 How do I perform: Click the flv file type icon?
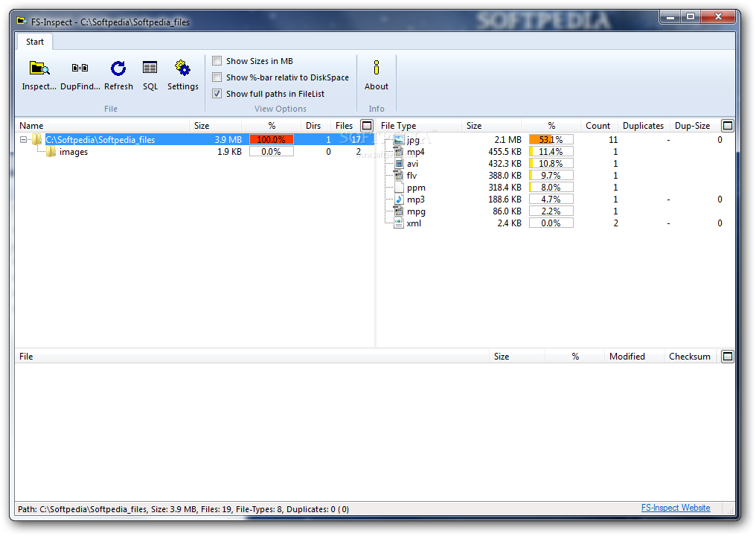(x=399, y=176)
